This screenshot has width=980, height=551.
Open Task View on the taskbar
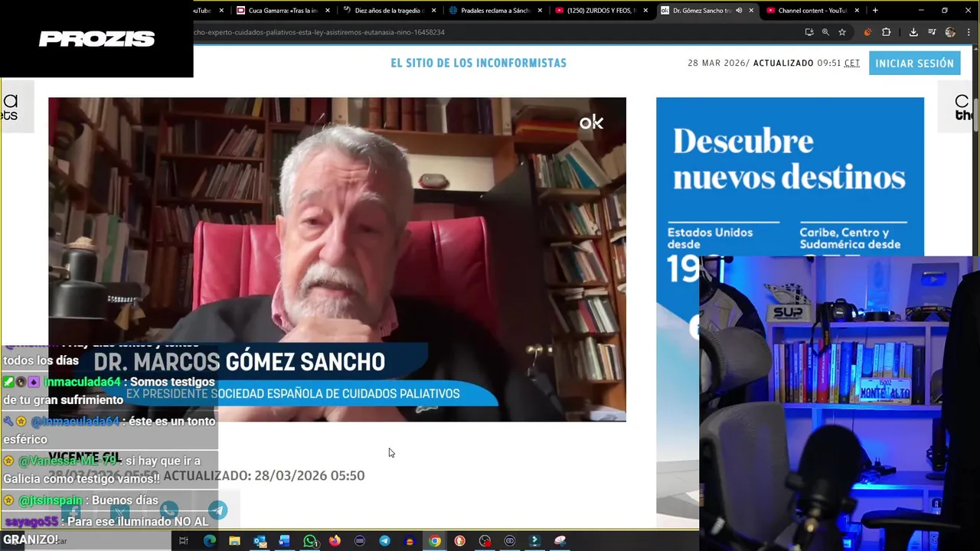tap(184, 541)
